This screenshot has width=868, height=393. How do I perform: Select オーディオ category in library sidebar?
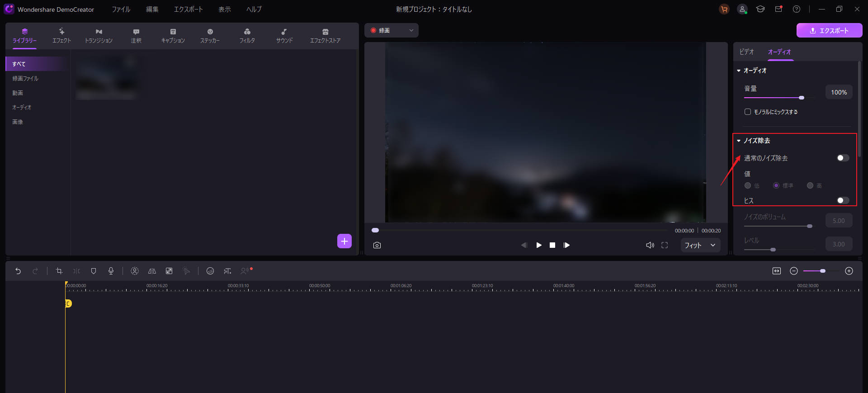(x=22, y=107)
